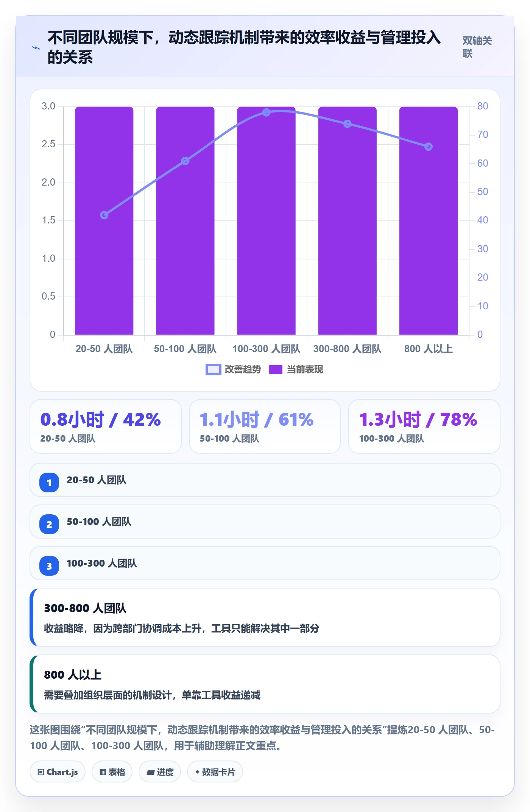The width and height of the screenshot is (530, 812).
Task: Click the 数据卡片 tag
Action: (215, 772)
